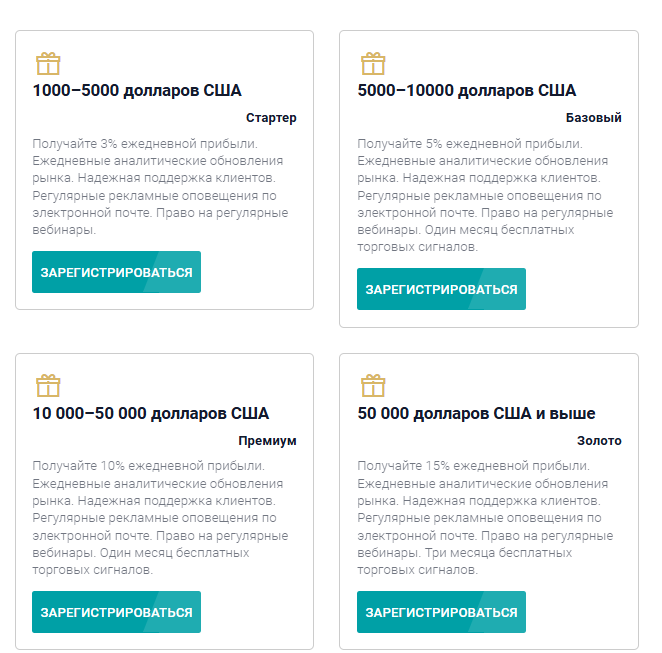Click the Золото plan label
Viewport: 662px width, 653px height.
pos(599,441)
